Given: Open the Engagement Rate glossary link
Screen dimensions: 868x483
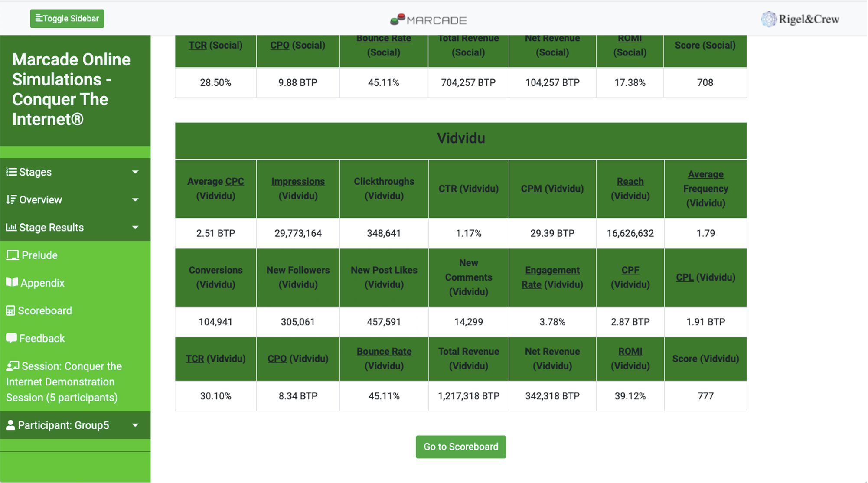Looking at the screenshot, I should point(552,270).
